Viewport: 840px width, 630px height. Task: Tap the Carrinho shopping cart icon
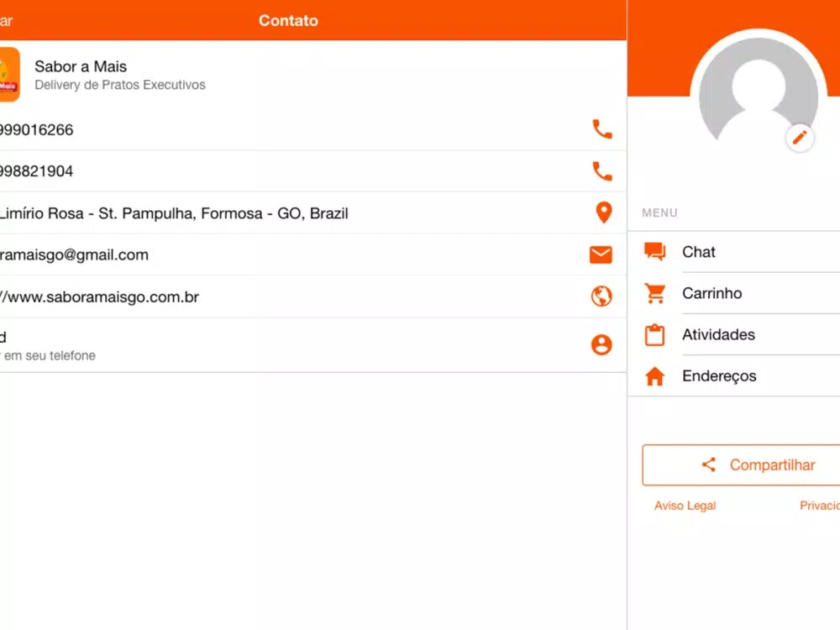(x=654, y=293)
